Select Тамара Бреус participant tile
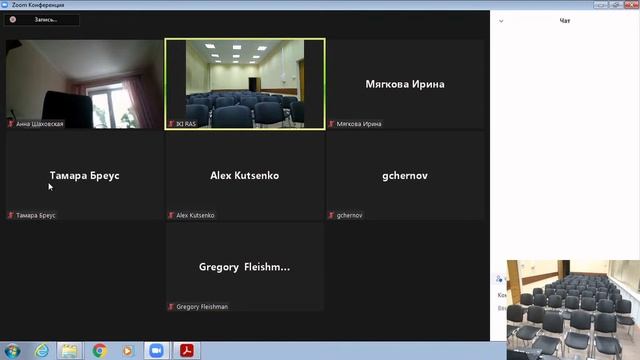This screenshot has height=360, width=640. (84, 176)
